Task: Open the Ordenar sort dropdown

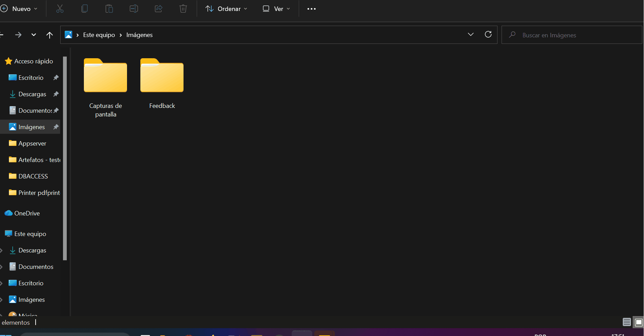Action: pyautogui.click(x=226, y=9)
